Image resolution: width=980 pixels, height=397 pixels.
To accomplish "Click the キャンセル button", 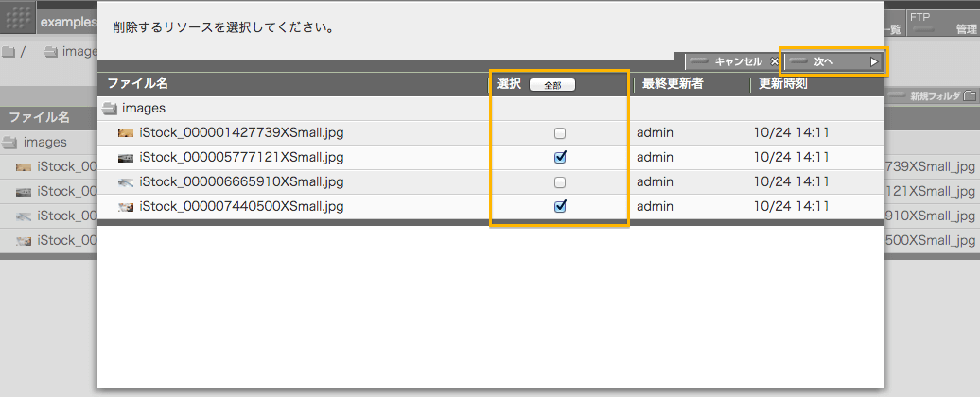I will (x=732, y=61).
